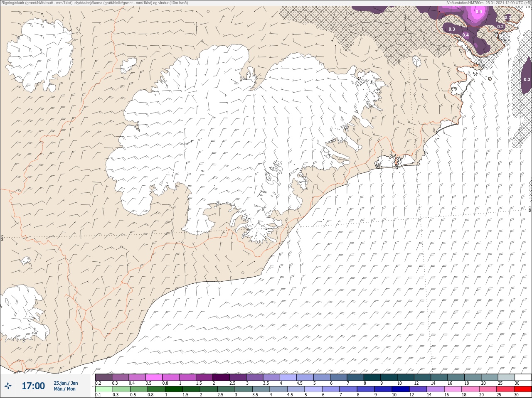The width and height of the screenshot is (532, 398).
Task: Click the 0.4 precipitation value on the map
Action: (x=465, y=35)
